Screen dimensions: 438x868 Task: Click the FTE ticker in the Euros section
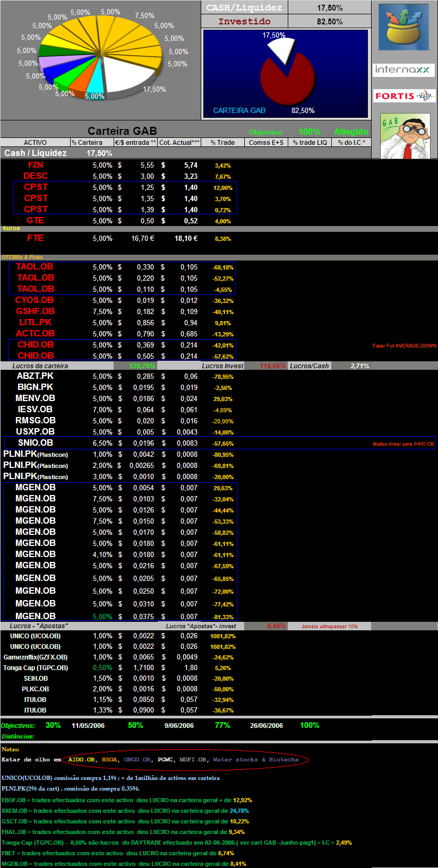pyautogui.click(x=36, y=238)
